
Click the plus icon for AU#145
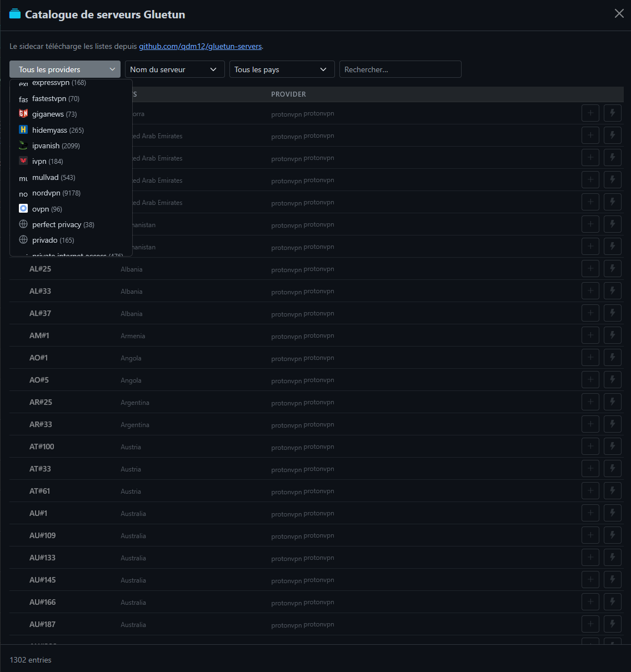590,579
